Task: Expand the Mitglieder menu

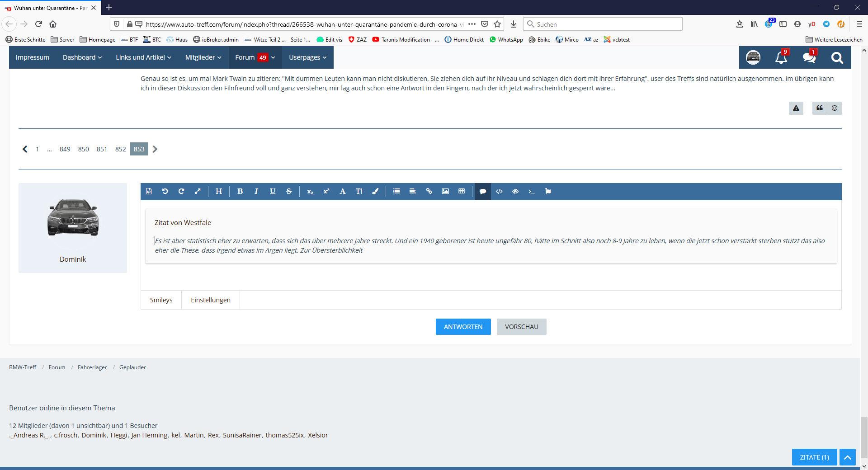Action: tap(203, 57)
